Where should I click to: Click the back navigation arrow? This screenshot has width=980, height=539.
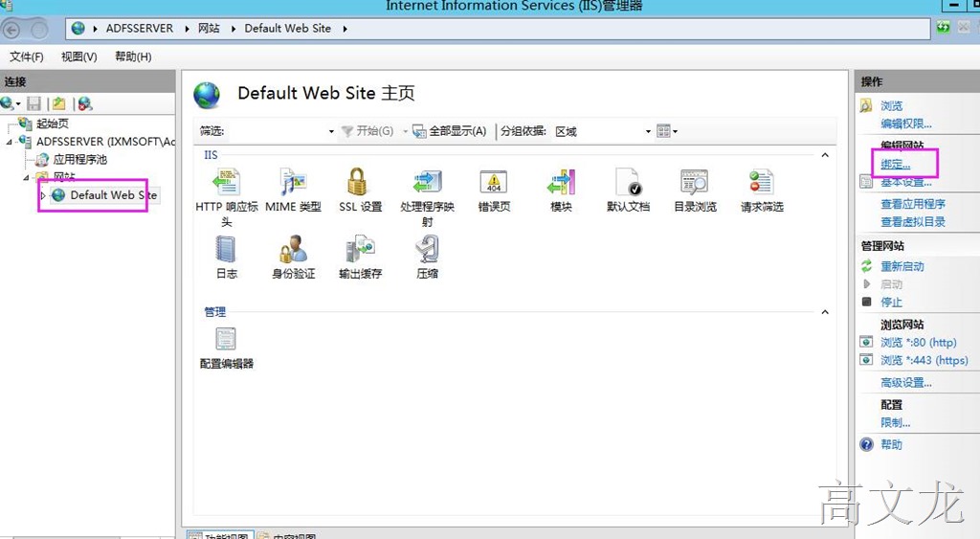tap(11, 30)
